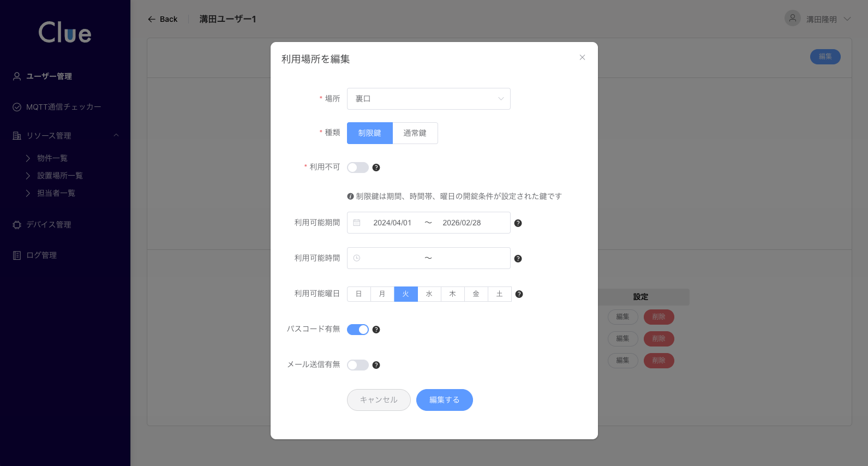Image resolution: width=868 pixels, height=466 pixels.
Task: Open the 場所 dropdown showing 裏口
Action: (428, 99)
